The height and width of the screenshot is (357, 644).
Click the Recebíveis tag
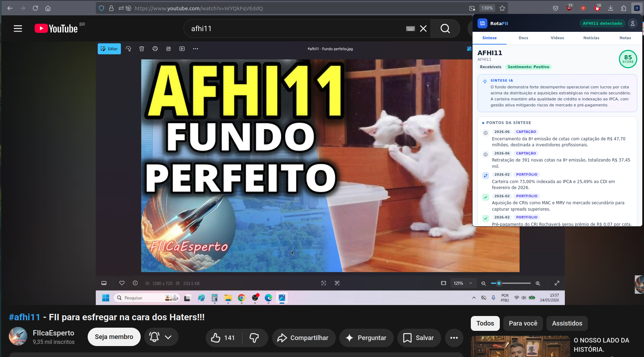click(491, 67)
